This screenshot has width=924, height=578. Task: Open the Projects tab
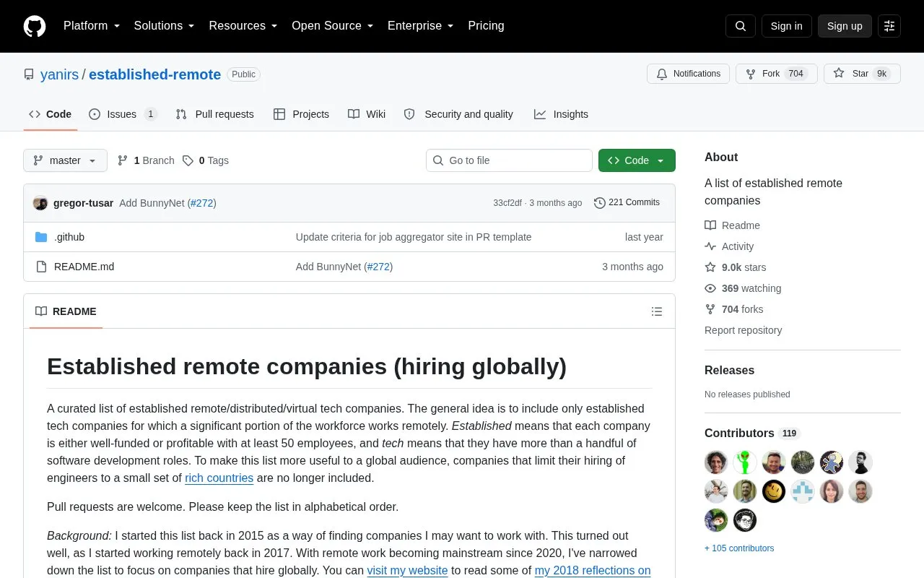click(301, 114)
